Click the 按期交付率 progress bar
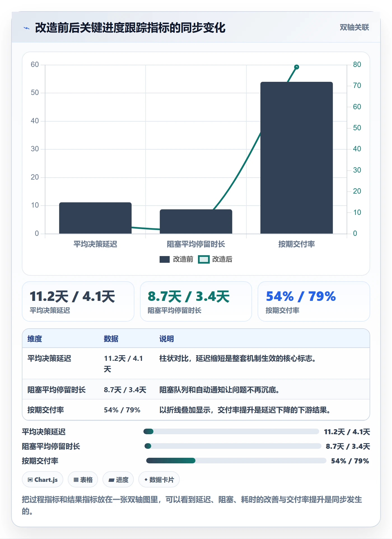The image size is (392, 539). (x=236, y=461)
